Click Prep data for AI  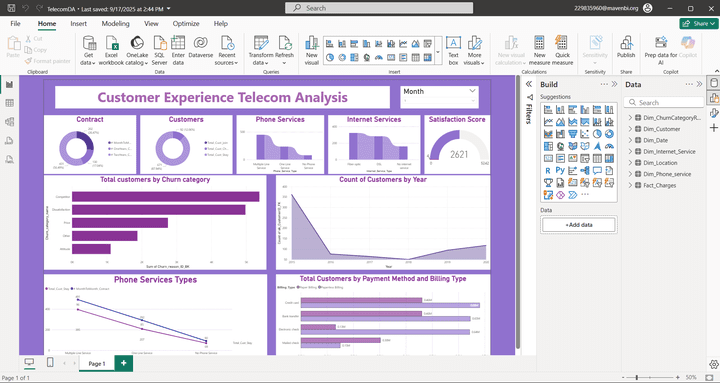coord(661,50)
